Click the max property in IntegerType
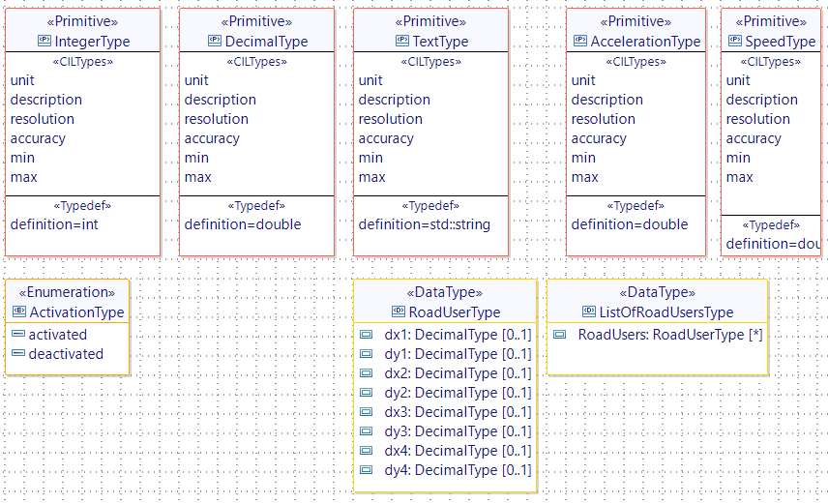 (x=24, y=177)
